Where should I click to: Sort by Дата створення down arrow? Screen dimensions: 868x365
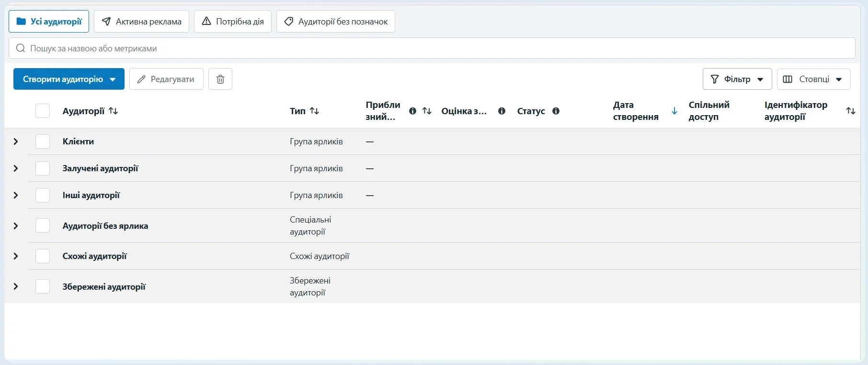674,111
